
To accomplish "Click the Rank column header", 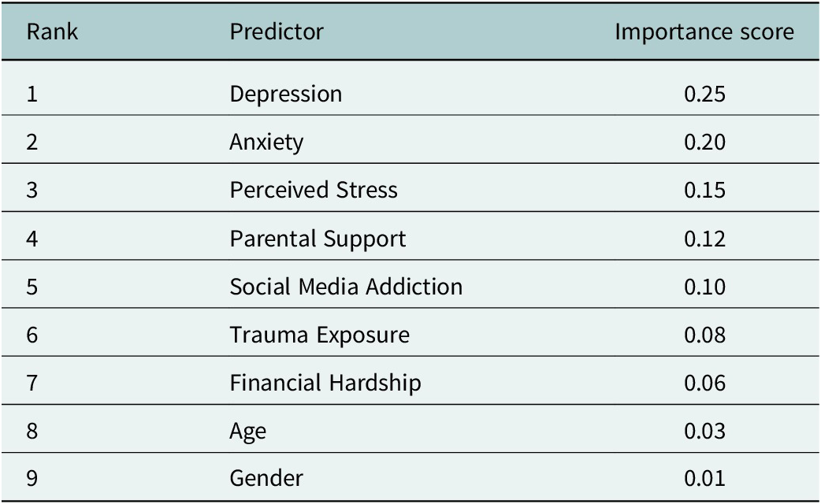I will click(x=52, y=32).
